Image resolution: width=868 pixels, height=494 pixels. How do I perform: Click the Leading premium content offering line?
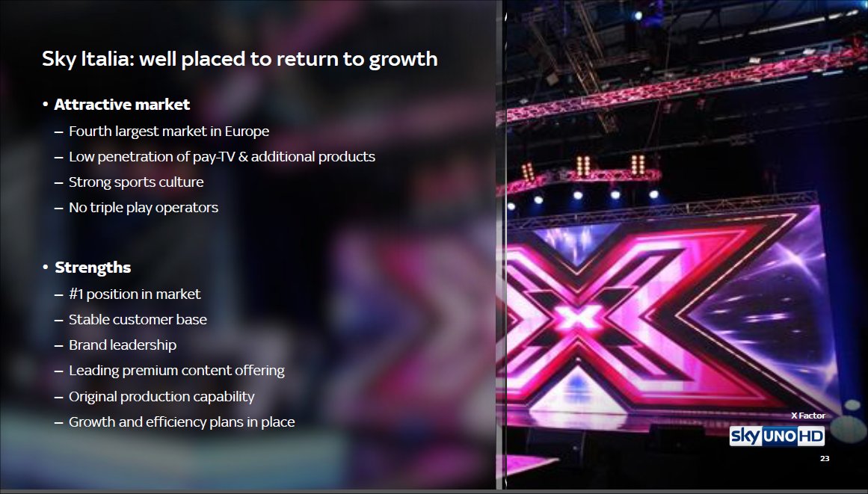[x=176, y=371]
